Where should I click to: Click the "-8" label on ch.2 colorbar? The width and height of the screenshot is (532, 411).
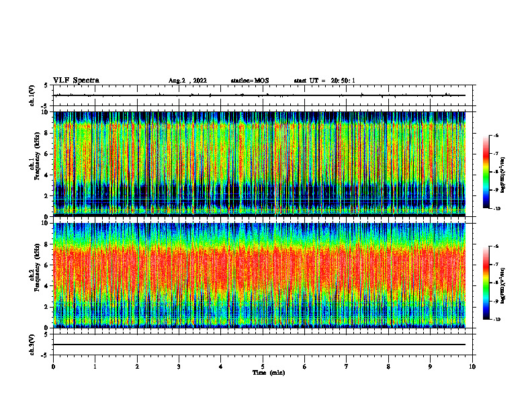[496, 283]
